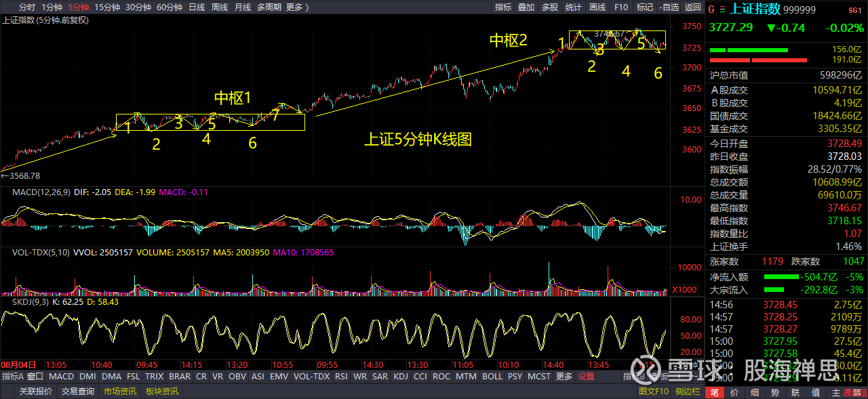Screen dimensions: 868x399
Task: Open the 市场资讯 tab
Action: (120, 391)
